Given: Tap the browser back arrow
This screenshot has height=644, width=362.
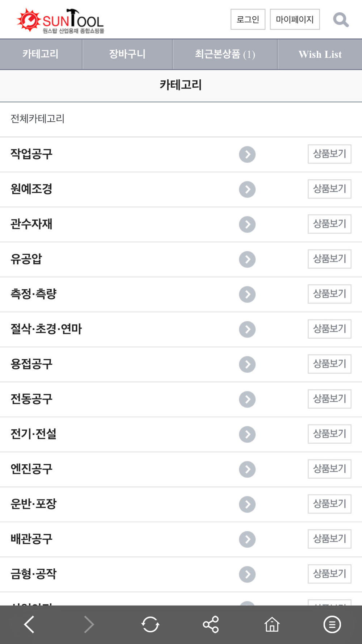Looking at the screenshot, I should tap(29, 624).
